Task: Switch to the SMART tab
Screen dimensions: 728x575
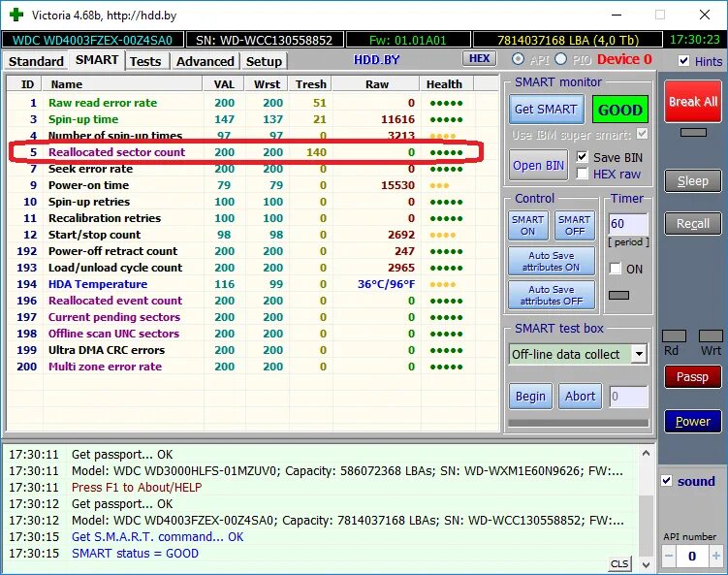Action: pos(97,60)
